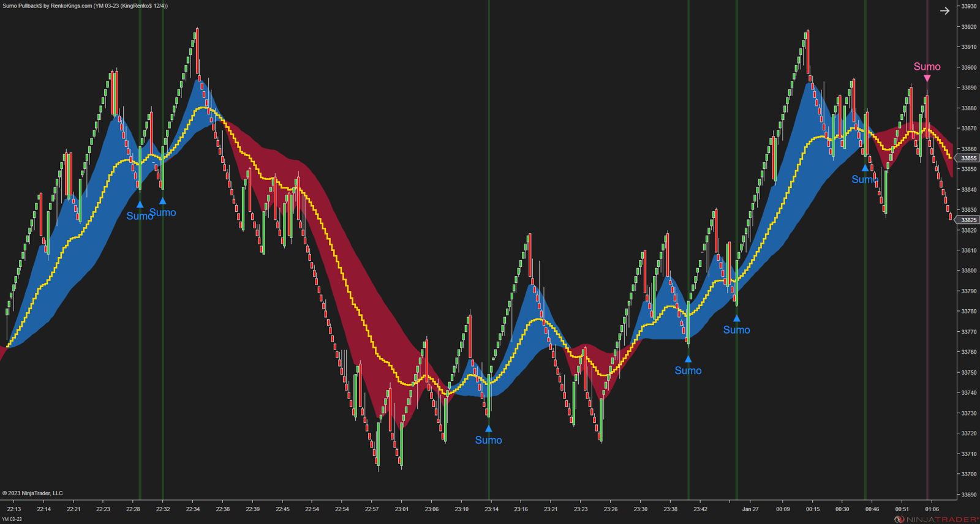
Task: Click the Jan 27 date label on time axis
Action: [750, 509]
